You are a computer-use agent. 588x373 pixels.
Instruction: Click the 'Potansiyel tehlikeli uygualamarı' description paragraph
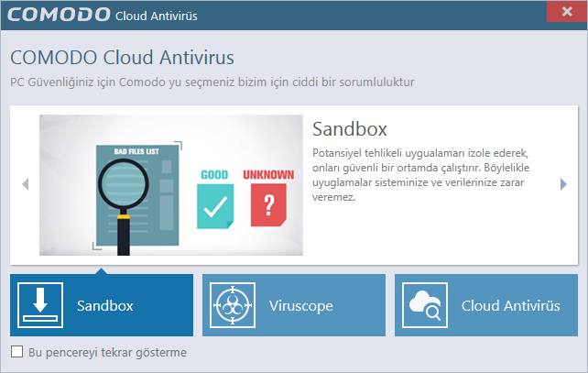[x=420, y=175]
